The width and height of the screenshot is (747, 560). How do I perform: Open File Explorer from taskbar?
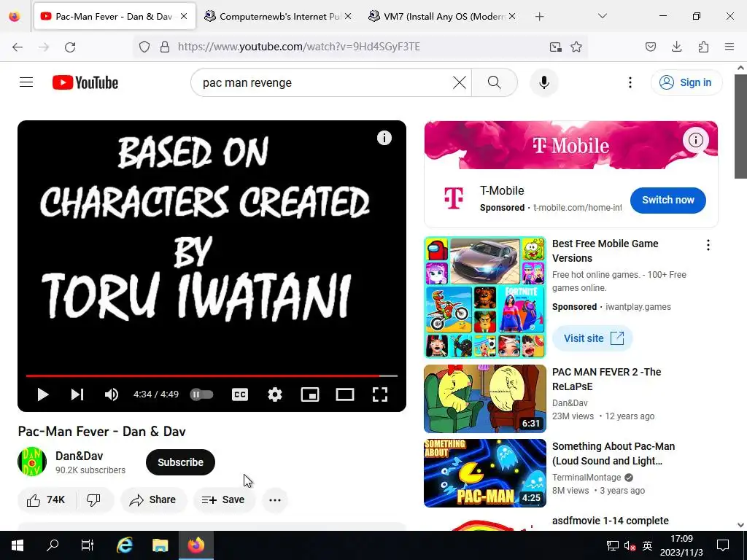point(160,545)
